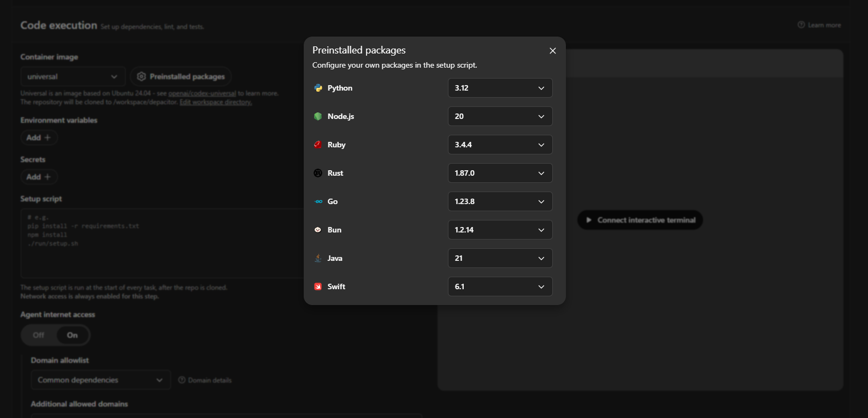Open Domain details
This screenshot has width=868, height=418.
coord(205,380)
